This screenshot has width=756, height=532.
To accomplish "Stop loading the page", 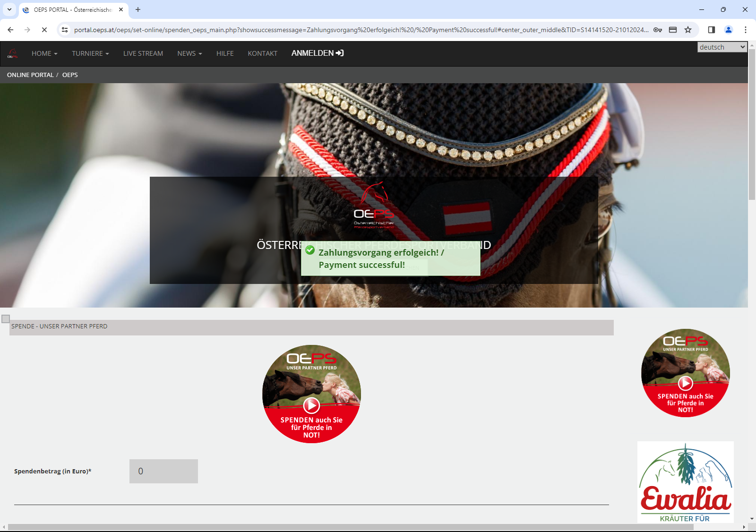I will point(44,30).
